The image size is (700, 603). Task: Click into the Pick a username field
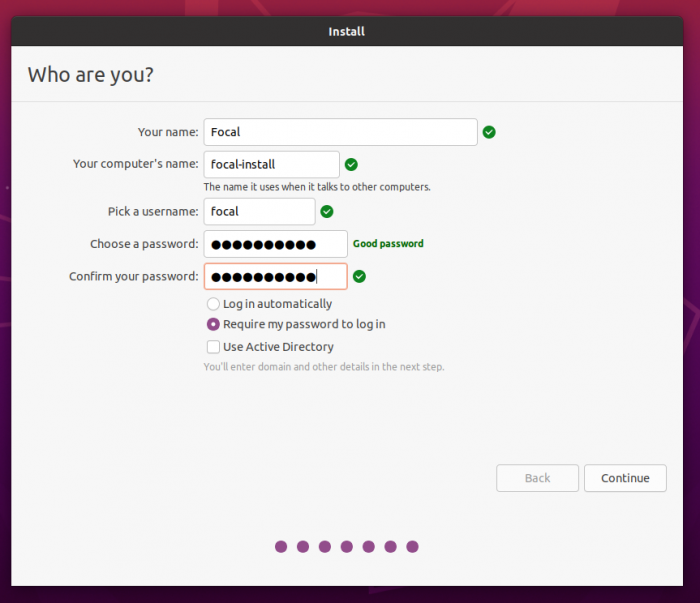(x=259, y=212)
